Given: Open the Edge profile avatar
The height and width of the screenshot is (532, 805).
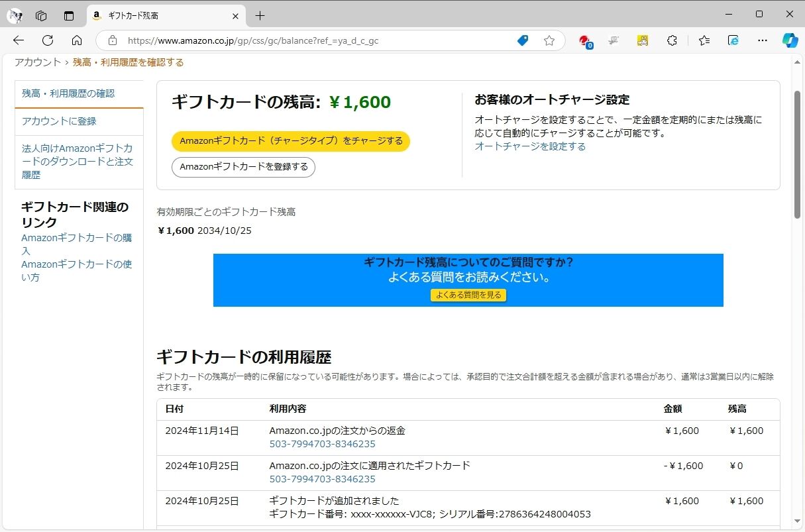Looking at the screenshot, I should pyautogui.click(x=15, y=15).
